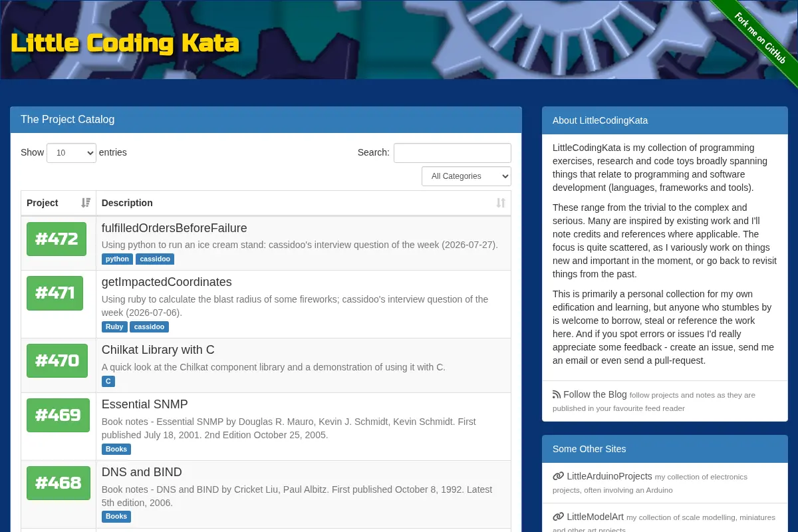
Task: Click the Project column header
Action: coord(59,203)
